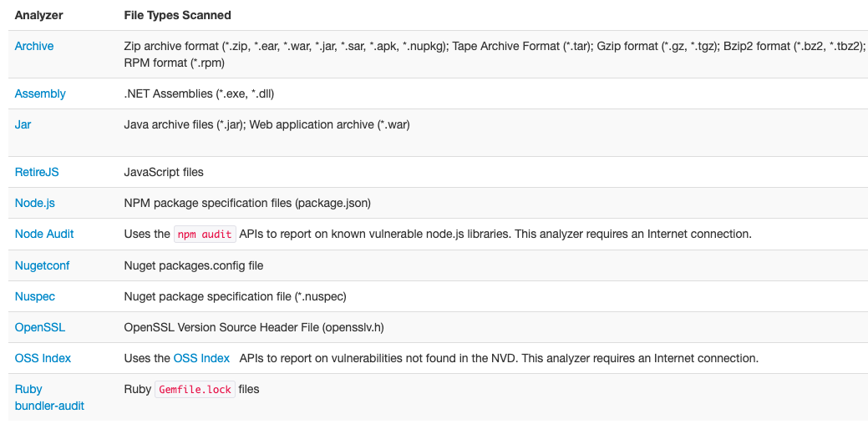
Task: Go to the Node Audit analyzer
Action: [x=44, y=234]
